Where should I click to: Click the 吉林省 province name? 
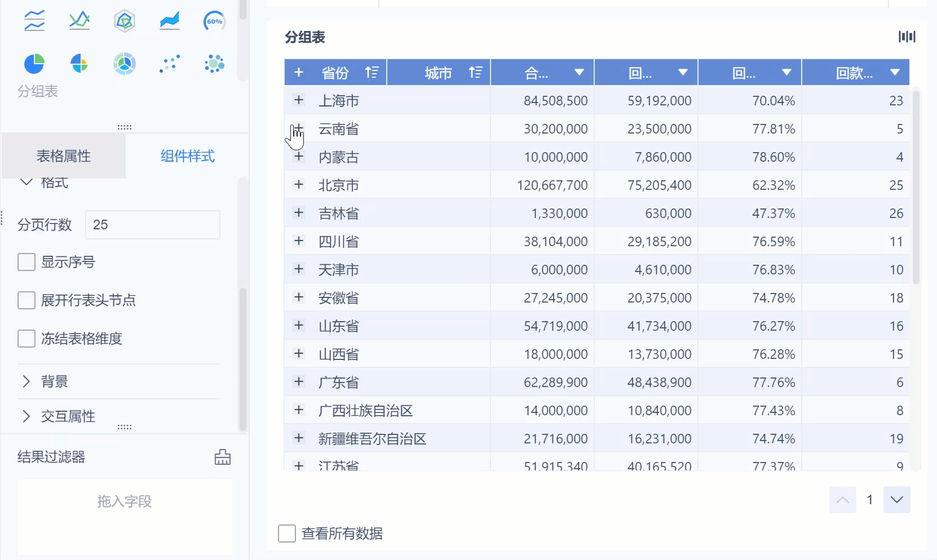(339, 214)
